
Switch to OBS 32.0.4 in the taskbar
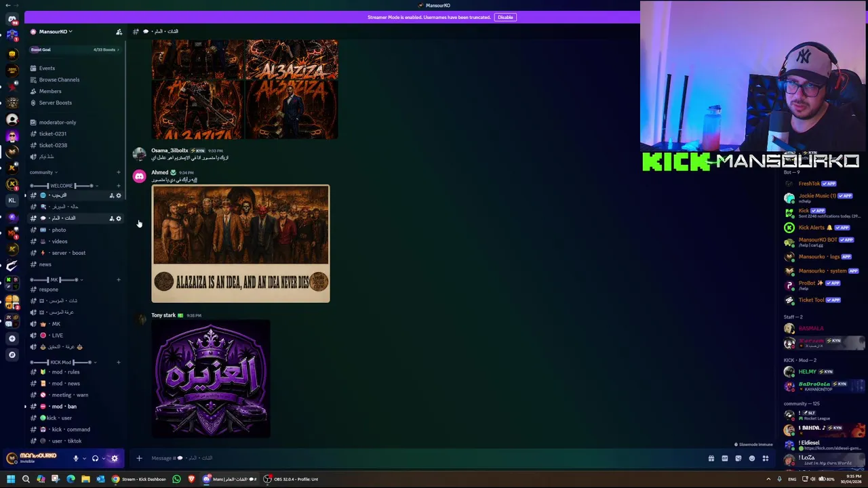[290, 479]
